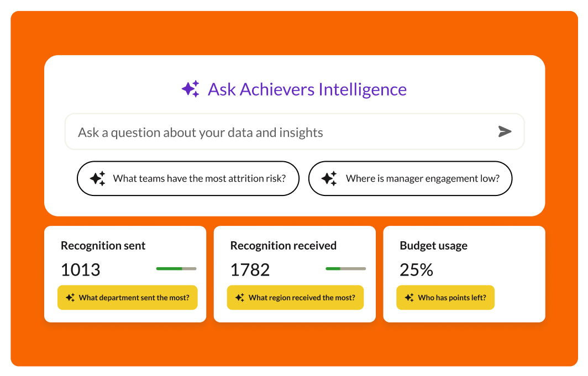Click the sparkle icon on the manager engagement pill
The height and width of the screenshot is (376, 588).
click(x=330, y=178)
